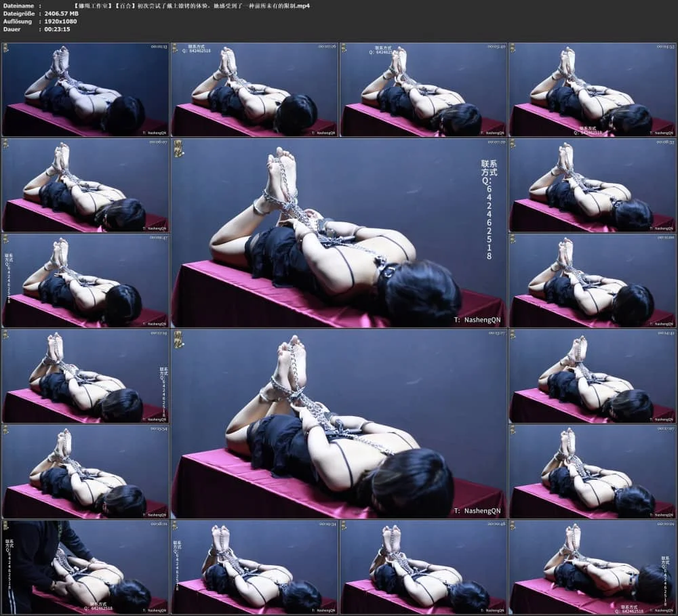Click the logo icon in the 00:07:20 large thumbnail
This screenshot has width=678, height=616.
click(x=179, y=148)
